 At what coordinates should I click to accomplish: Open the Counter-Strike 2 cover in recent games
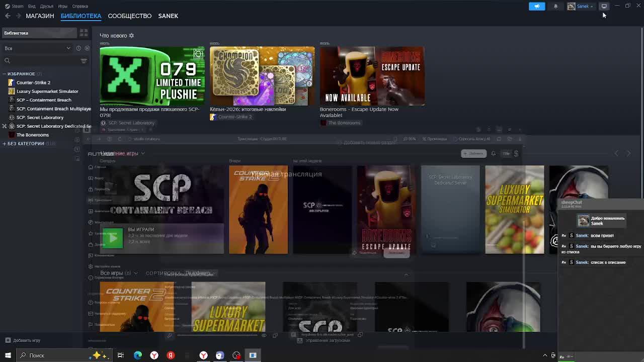click(258, 210)
